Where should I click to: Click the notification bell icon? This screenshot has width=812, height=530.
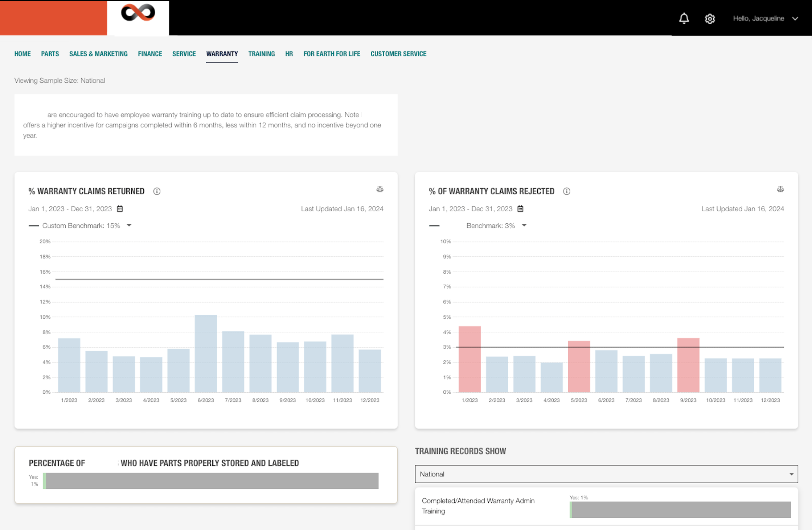684,18
